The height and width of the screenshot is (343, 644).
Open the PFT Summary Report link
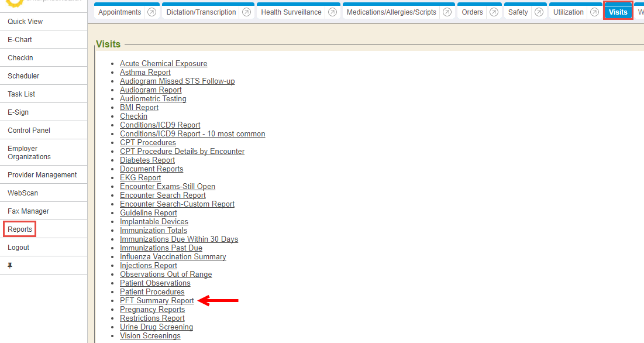(157, 301)
